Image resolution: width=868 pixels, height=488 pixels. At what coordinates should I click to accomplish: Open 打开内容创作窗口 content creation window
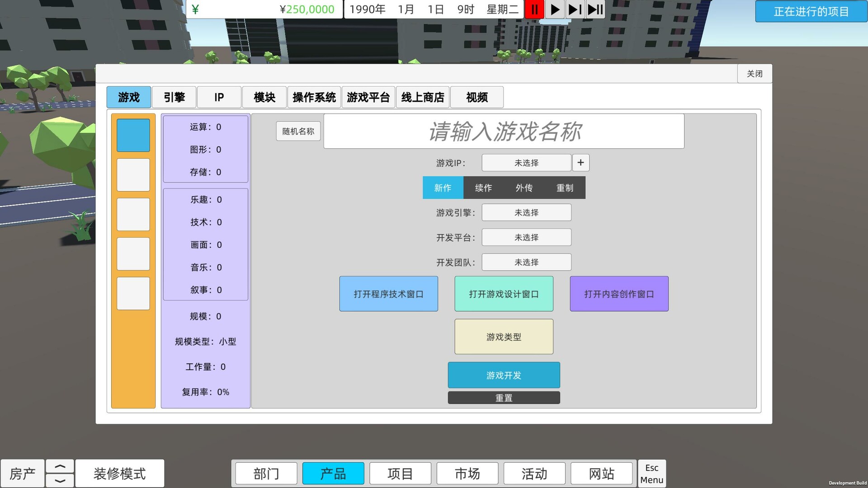[x=619, y=294]
